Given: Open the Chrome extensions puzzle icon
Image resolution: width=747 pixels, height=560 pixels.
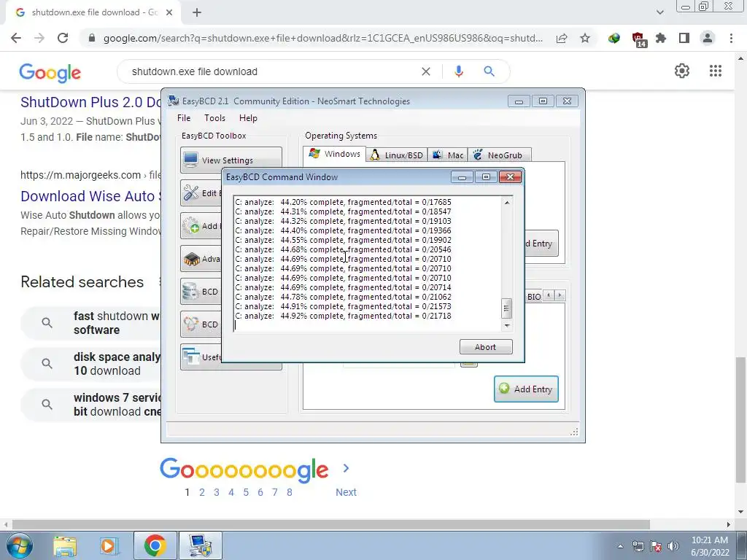Looking at the screenshot, I should coord(661,38).
